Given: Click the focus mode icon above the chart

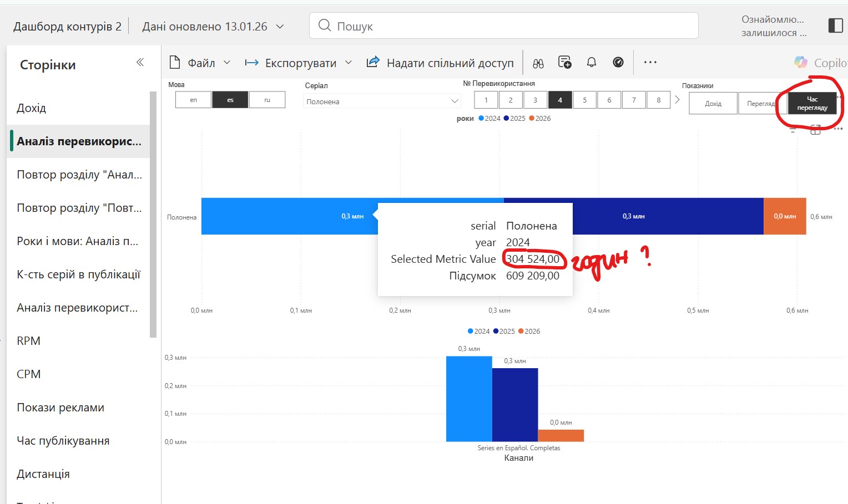Looking at the screenshot, I should (815, 130).
